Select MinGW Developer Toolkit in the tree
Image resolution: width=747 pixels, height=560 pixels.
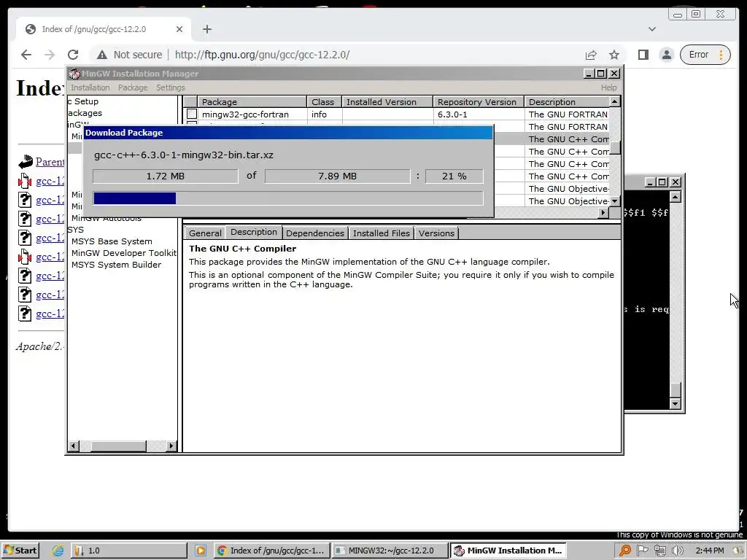click(124, 253)
